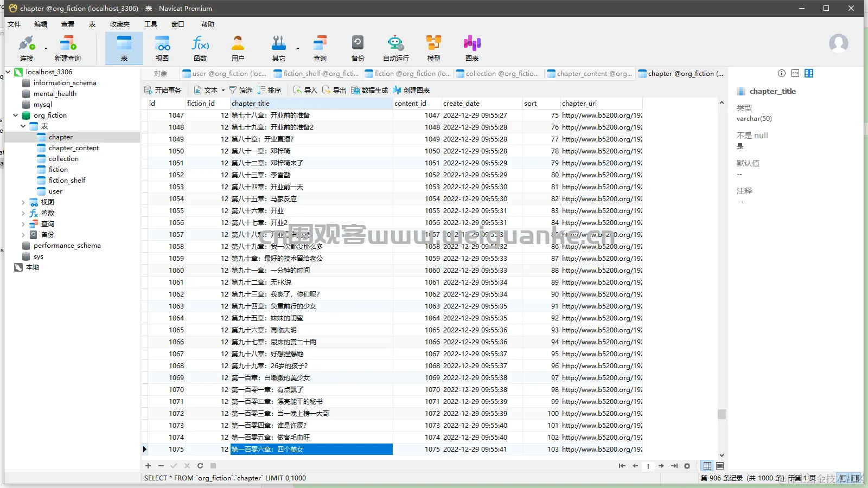
Task: Select the fiction_shelf table in the tree
Action: click(67, 180)
